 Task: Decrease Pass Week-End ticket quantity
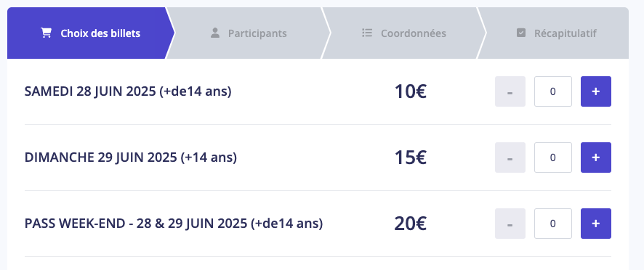510,224
